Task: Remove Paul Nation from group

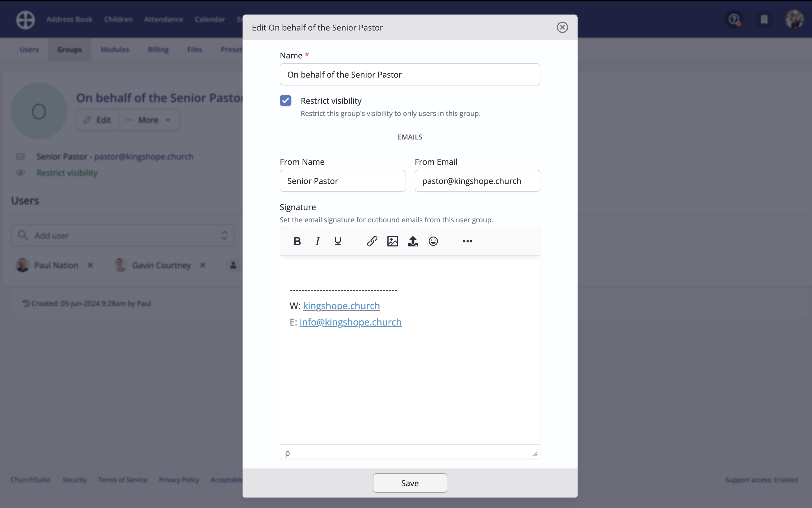Action: point(90,265)
